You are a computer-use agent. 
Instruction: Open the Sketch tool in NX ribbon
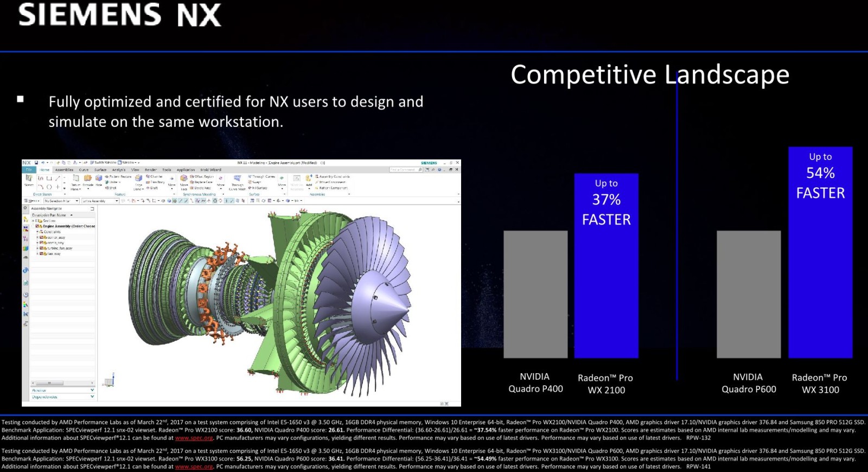coord(29,181)
